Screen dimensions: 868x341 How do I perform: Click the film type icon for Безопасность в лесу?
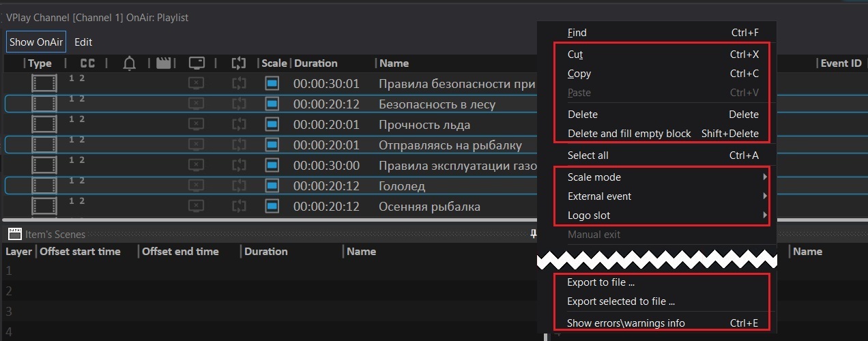pos(44,104)
